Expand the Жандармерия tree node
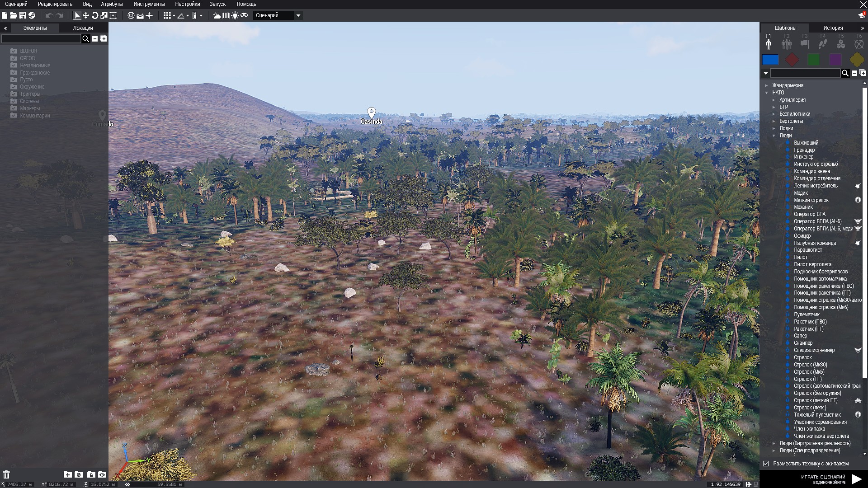This screenshot has height=488, width=868. (767, 85)
